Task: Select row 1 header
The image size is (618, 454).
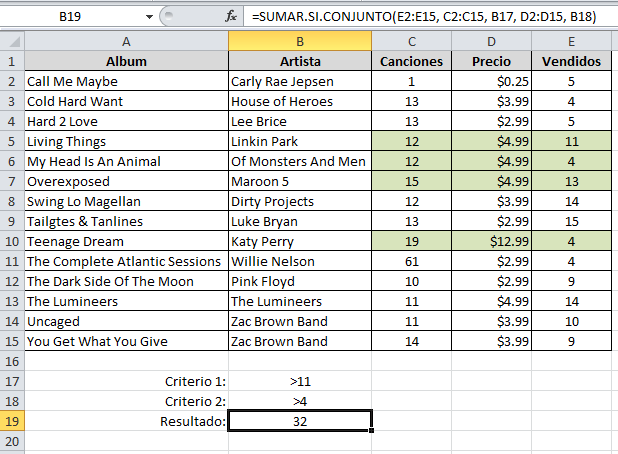Action: [12, 61]
